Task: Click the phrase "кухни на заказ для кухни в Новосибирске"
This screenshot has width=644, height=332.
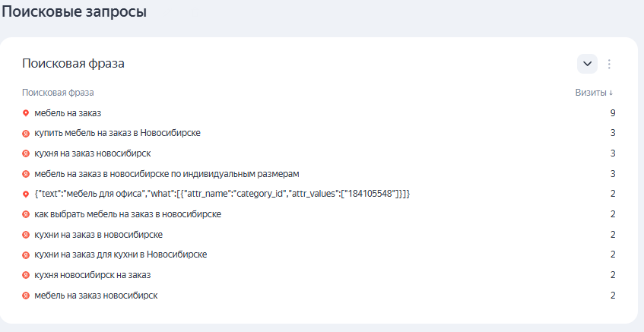Action: pyautogui.click(x=120, y=255)
